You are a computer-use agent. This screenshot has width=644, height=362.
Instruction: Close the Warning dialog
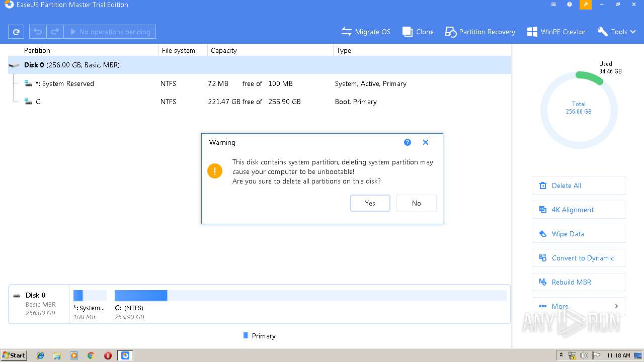(426, 142)
